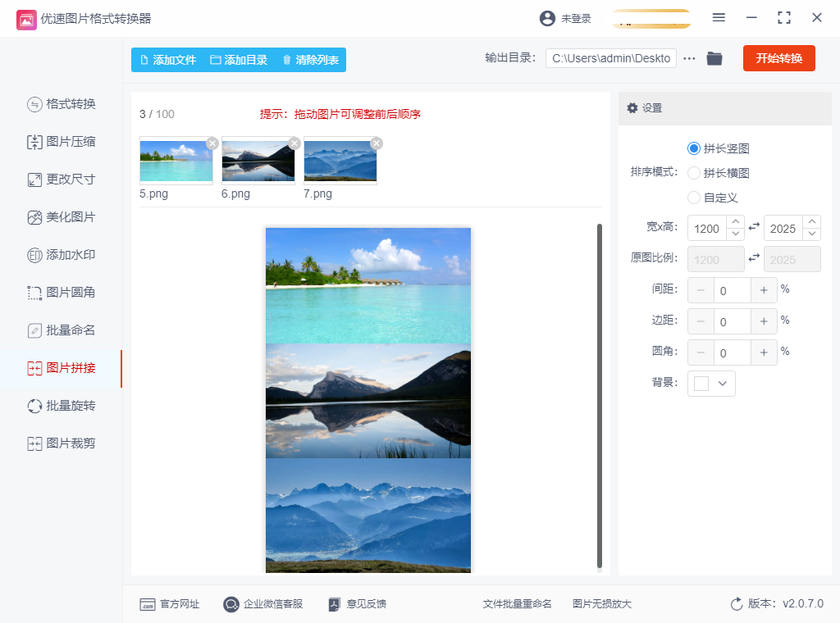Open 官方网址 official website link

[x=169, y=604]
